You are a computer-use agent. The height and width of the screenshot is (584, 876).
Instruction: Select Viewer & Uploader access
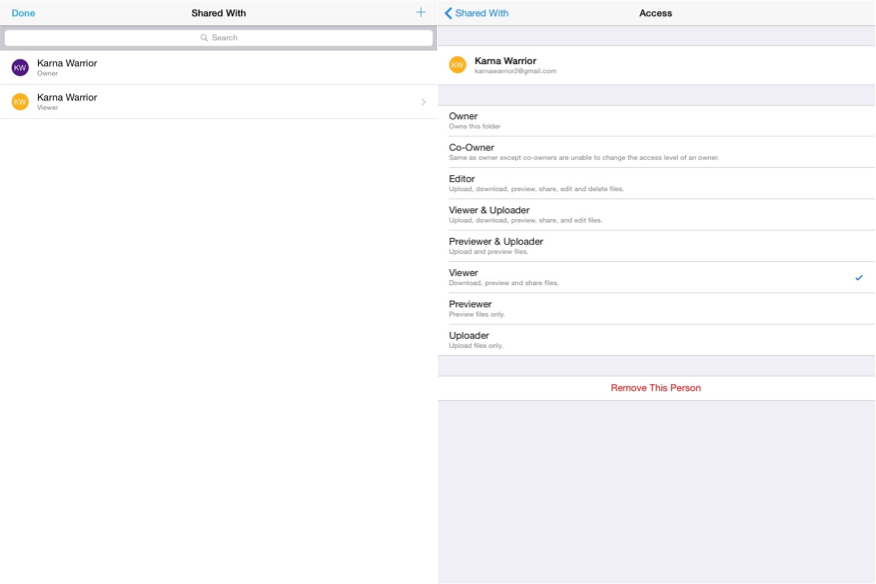pos(489,214)
